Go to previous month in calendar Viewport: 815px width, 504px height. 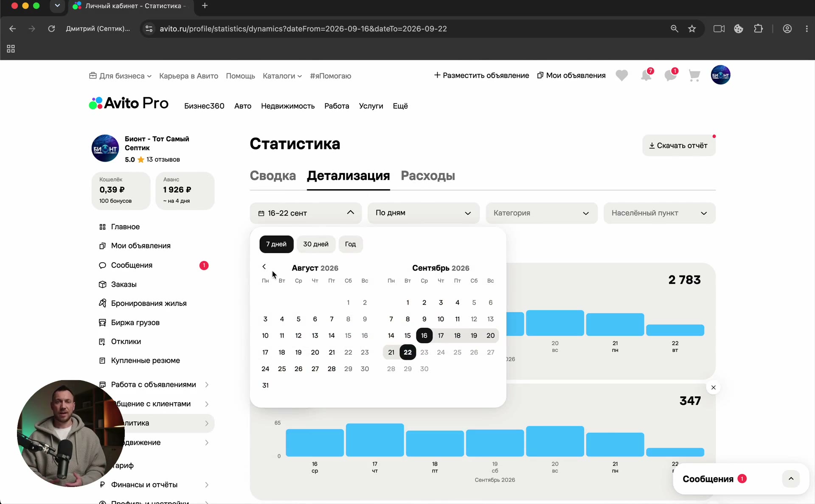tap(264, 266)
